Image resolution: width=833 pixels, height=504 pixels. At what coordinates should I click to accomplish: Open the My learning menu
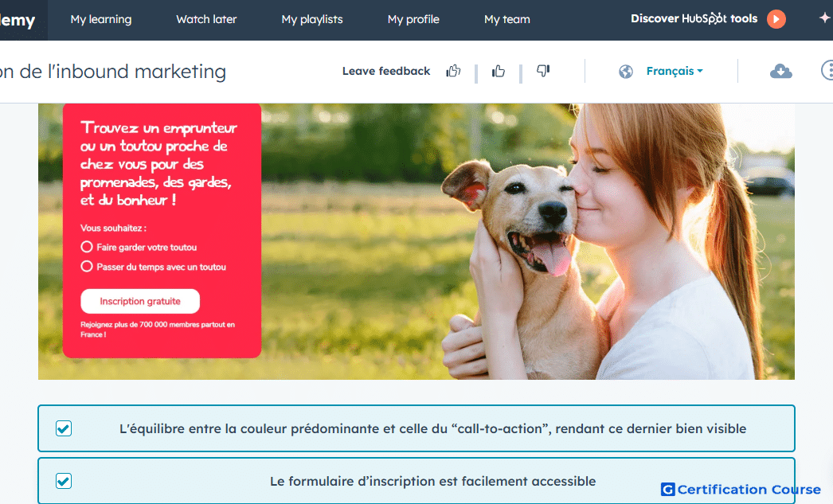click(101, 19)
